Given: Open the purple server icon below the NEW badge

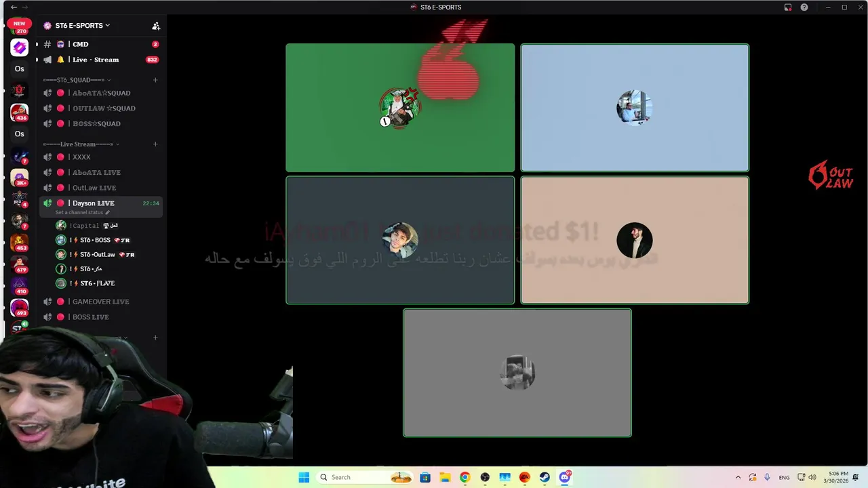Looking at the screenshot, I should pyautogui.click(x=19, y=47).
